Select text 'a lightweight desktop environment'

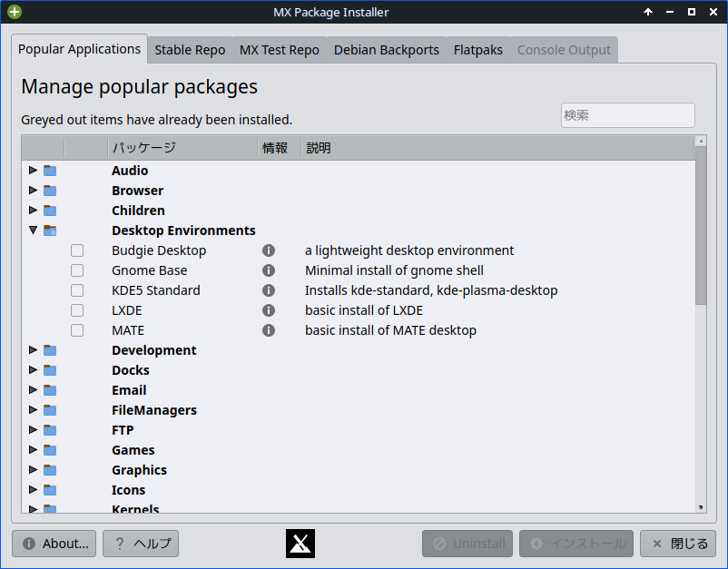409,250
